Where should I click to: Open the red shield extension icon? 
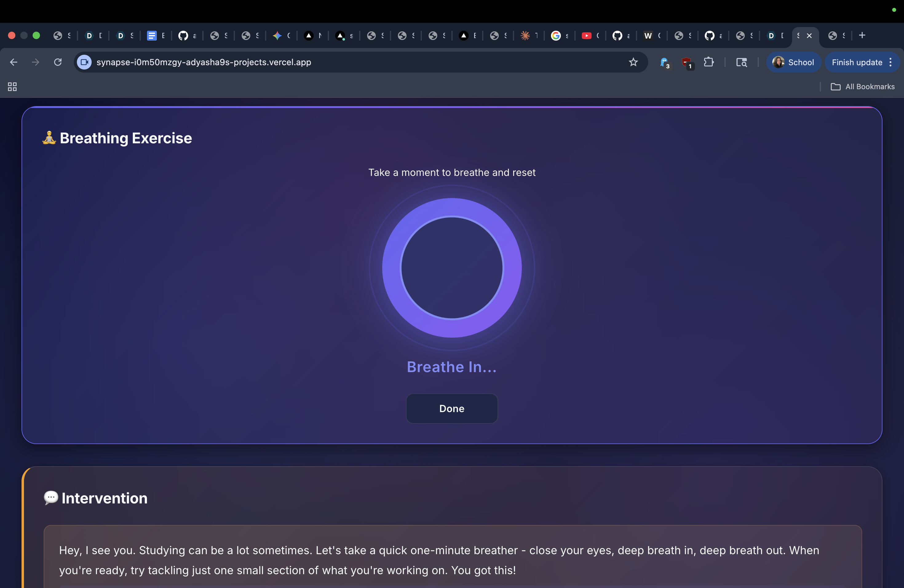686,62
